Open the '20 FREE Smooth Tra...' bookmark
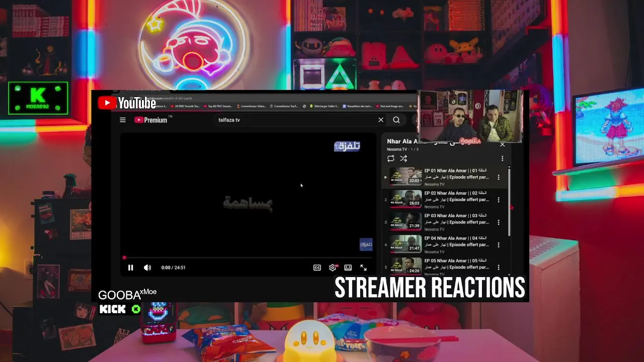Viewport: 644px width, 362px height. click(x=185, y=106)
